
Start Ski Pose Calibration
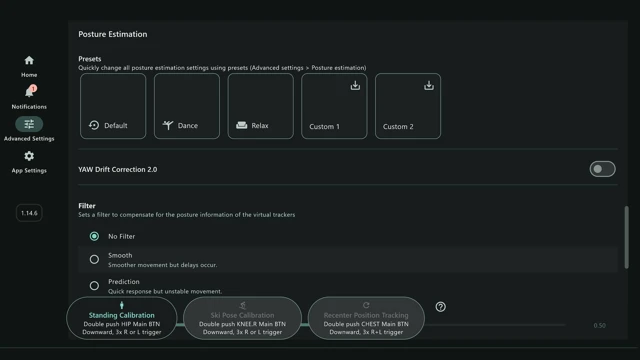coord(242,318)
